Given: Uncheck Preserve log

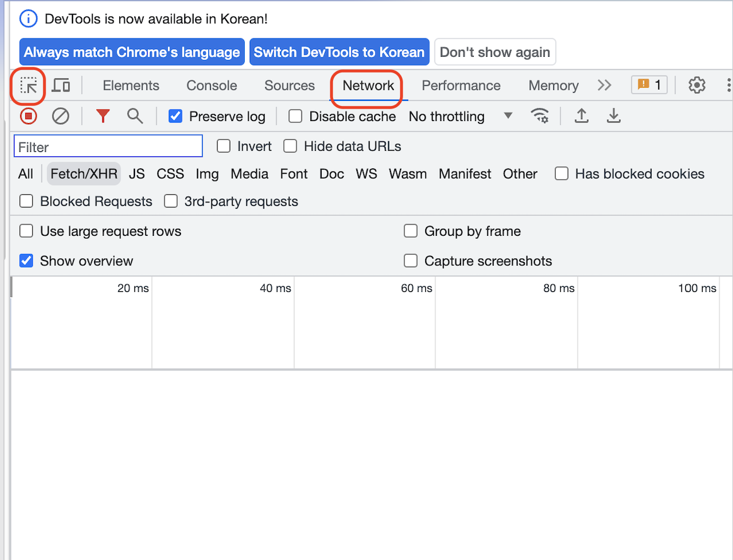Looking at the screenshot, I should [175, 116].
